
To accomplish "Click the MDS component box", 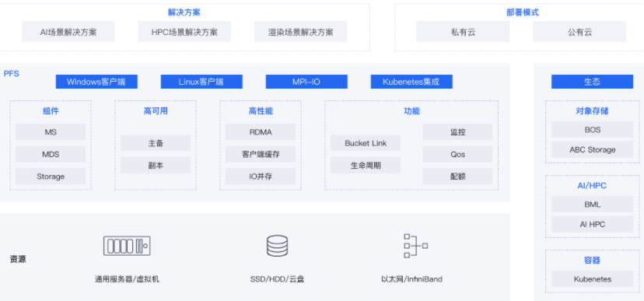I will click(51, 155).
